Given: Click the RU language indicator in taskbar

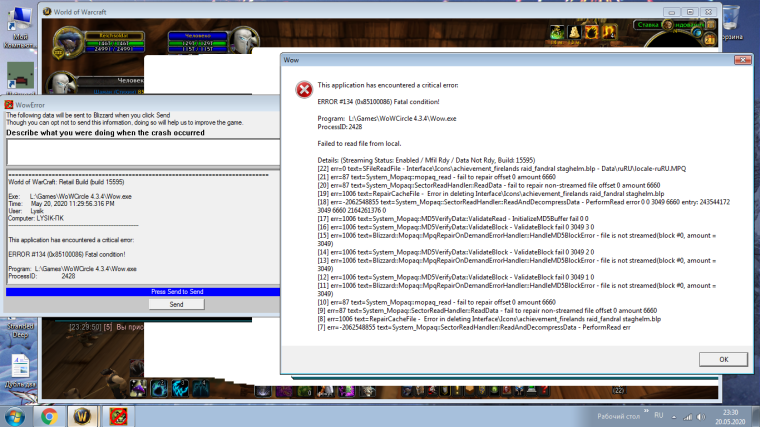Looking at the screenshot, I should 658,414.
